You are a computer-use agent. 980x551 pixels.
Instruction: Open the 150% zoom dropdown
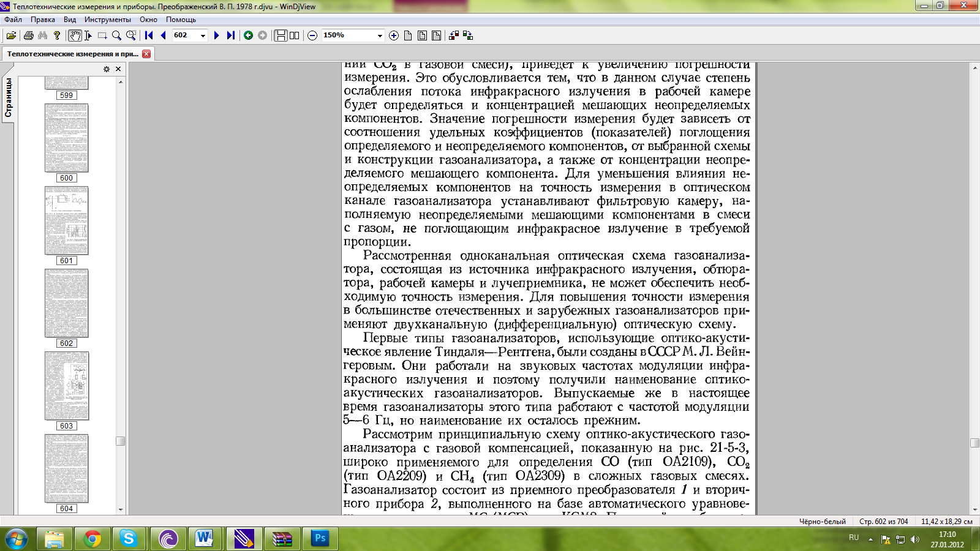380,36
